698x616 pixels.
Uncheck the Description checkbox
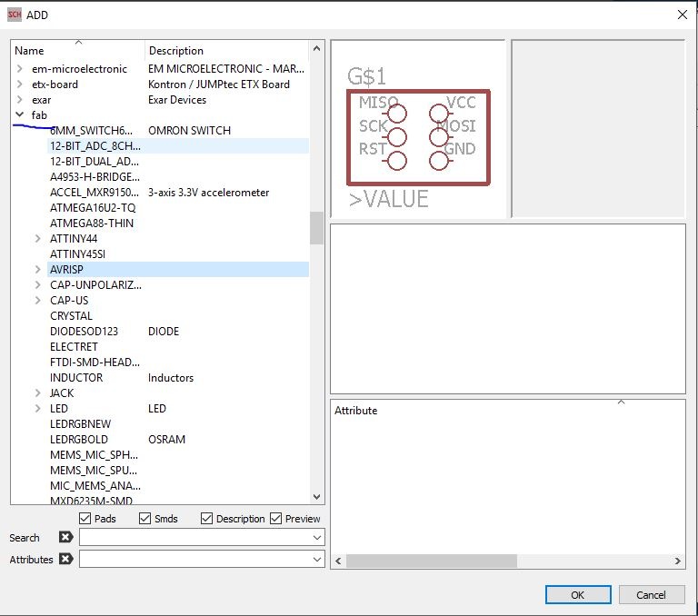(206, 519)
